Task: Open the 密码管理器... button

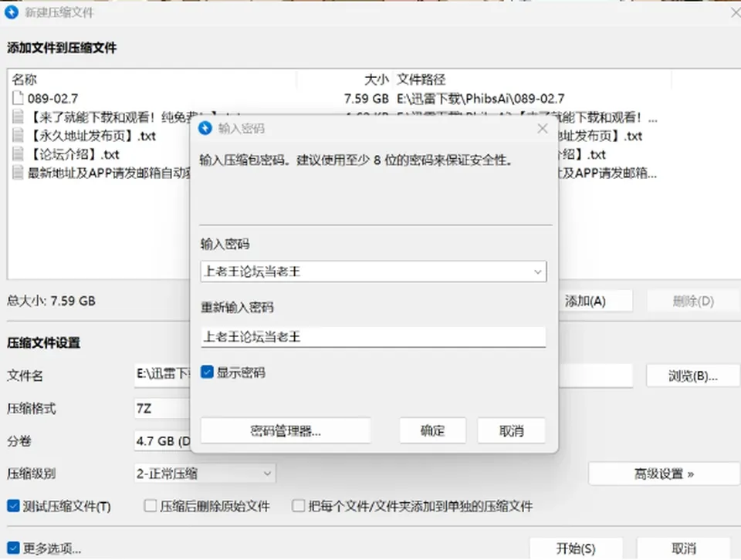Action: point(286,430)
